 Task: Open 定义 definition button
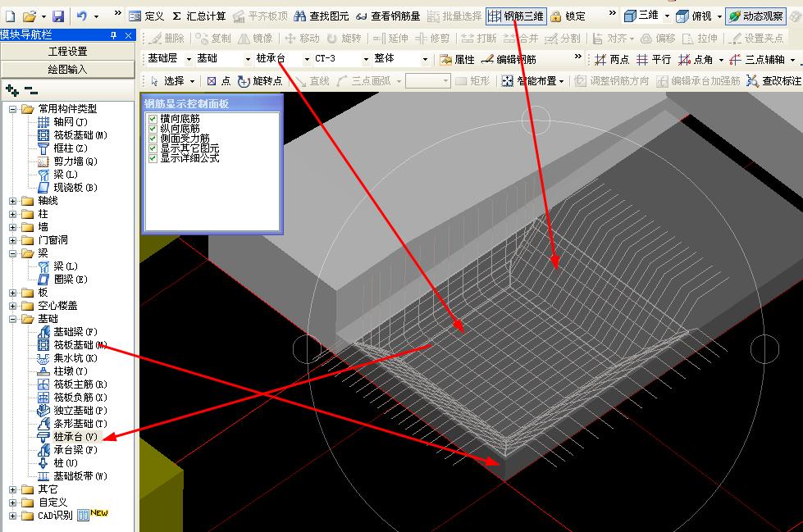pyautogui.click(x=147, y=16)
